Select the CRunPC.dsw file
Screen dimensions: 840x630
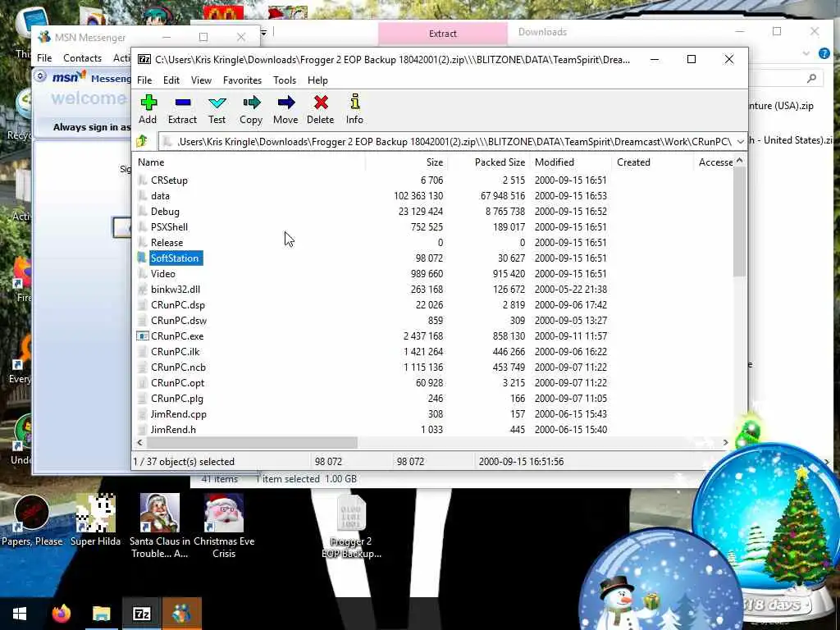[x=178, y=321]
